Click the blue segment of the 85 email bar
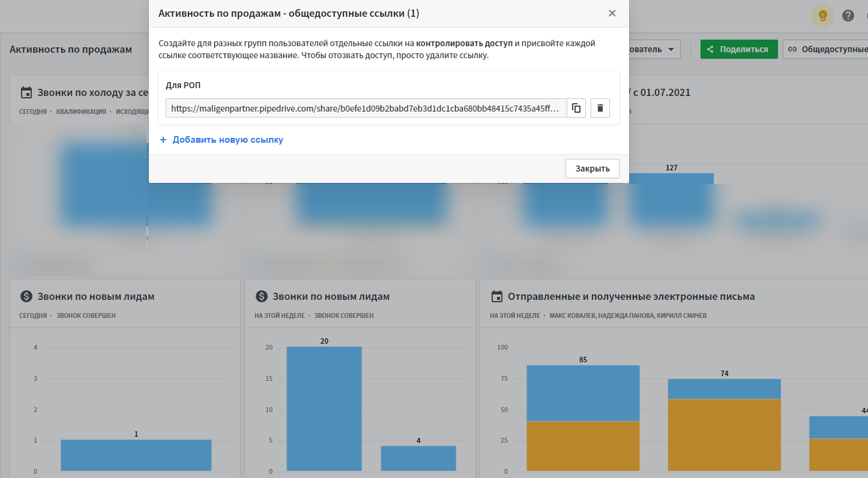This screenshot has width=868, height=478. (583, 393)
